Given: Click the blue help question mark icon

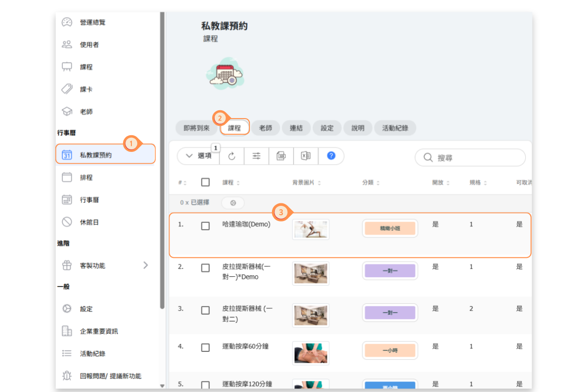Looking at the screenshot, I should coord(331,156).
